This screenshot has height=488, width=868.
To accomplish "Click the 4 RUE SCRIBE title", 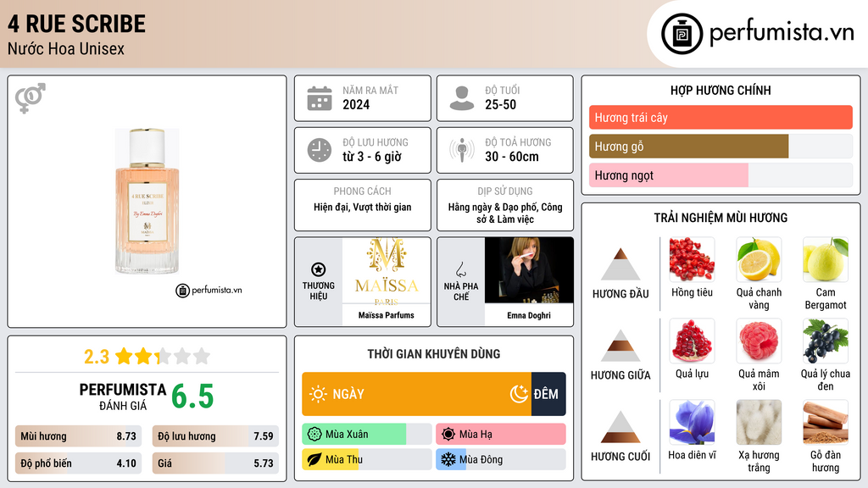I will click(x=76, y=24).
